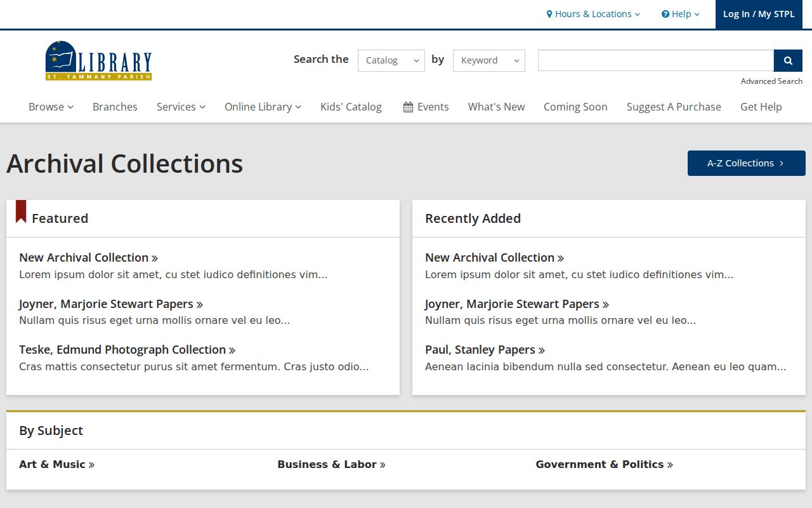Open A-Z Collections
The height and width of the screenshot is (508, 812).
click(747, 163)
